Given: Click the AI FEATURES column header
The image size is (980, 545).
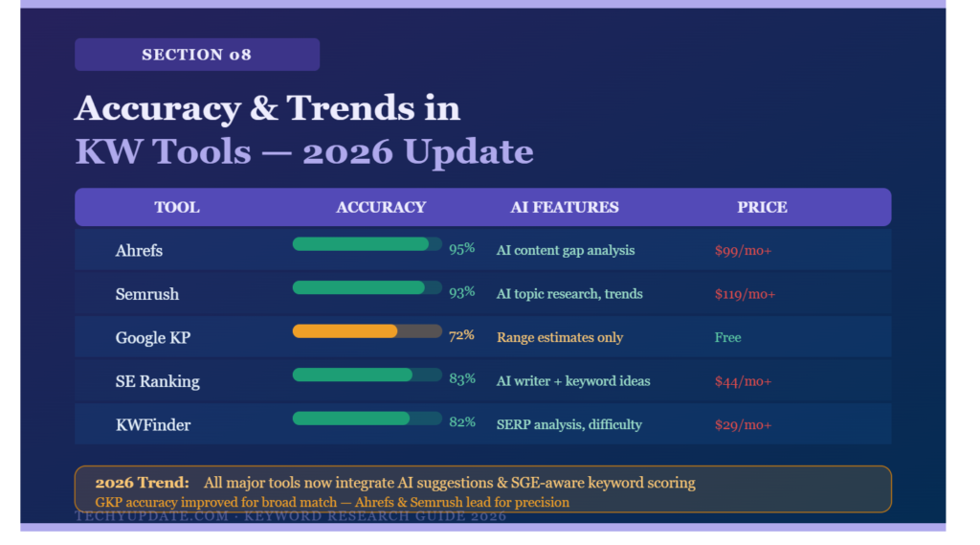Looking at the screenshot, I should [x=565, y=207].
